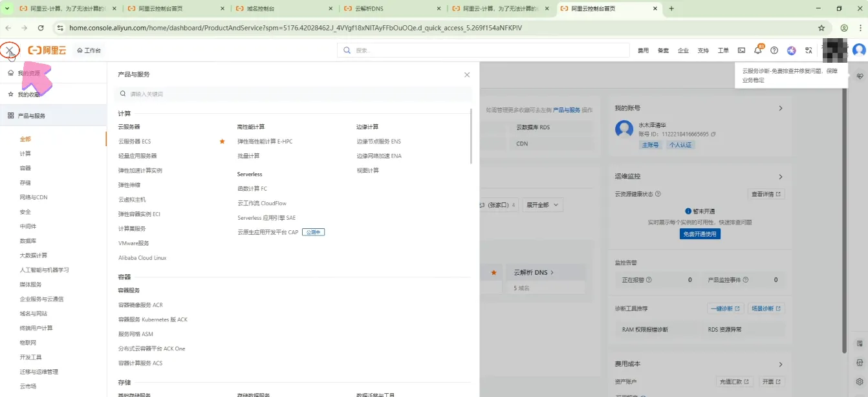Open the AI assistant sparkle icon

coord(791,50)
